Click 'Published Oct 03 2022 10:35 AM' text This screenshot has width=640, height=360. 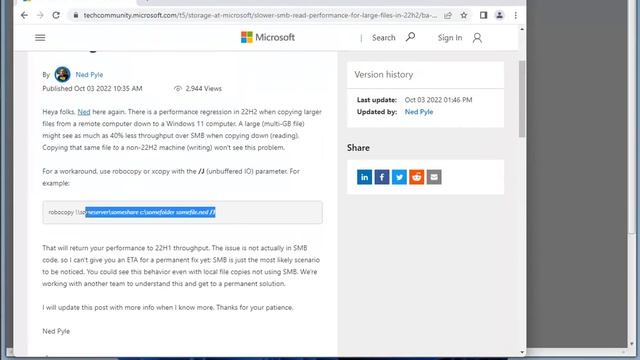[x=92, y=89]
